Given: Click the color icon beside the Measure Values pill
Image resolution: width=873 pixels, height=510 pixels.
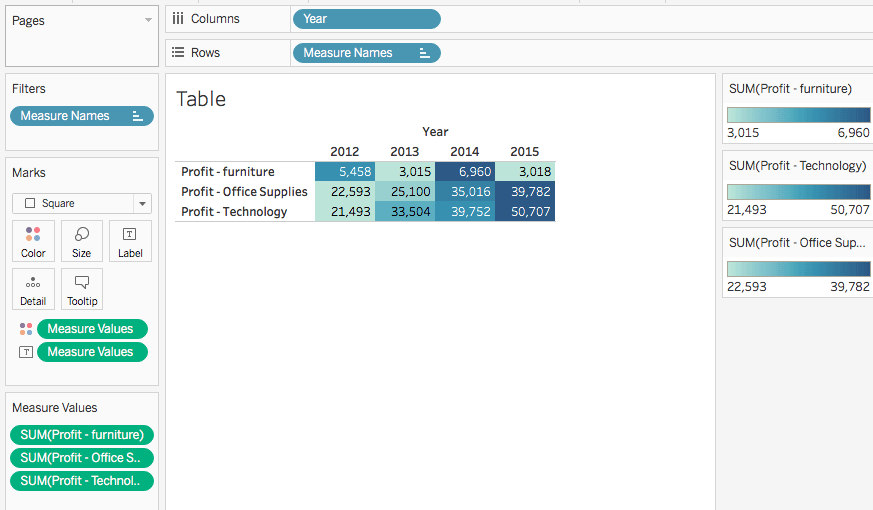Looking at the screenshot, I should (x=26, y=329).
